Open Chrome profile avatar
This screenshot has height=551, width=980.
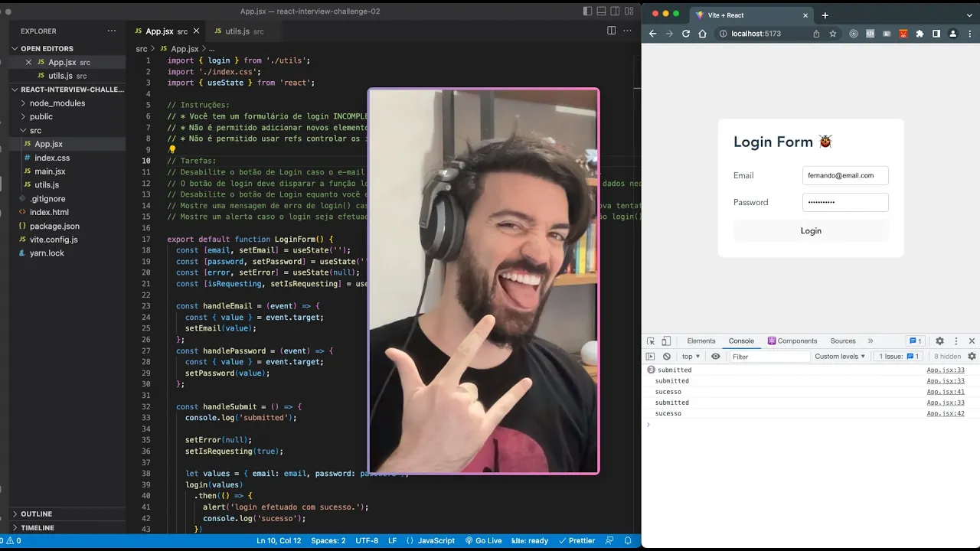pos(953,34)
